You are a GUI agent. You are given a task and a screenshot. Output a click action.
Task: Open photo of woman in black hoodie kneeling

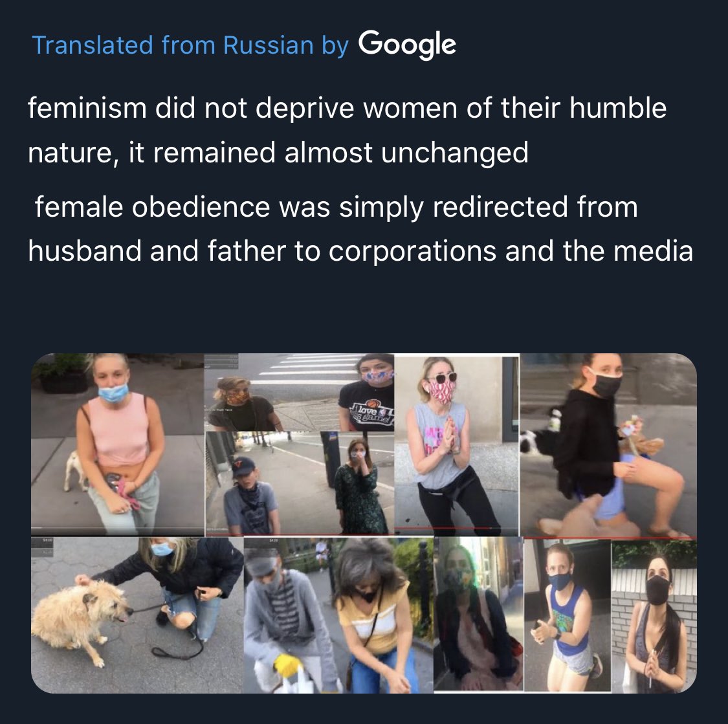coord(608,446)
